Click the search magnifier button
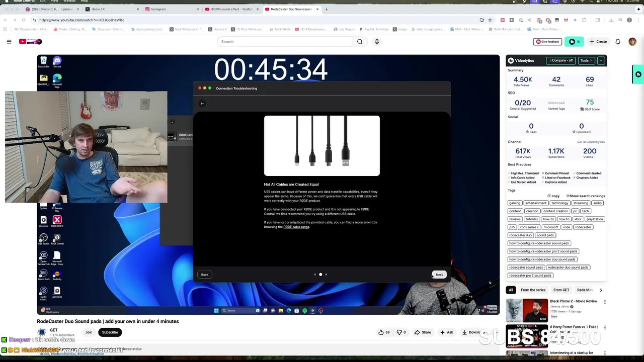The height and width of the screenshot is (362, 644). pos(360,41)
